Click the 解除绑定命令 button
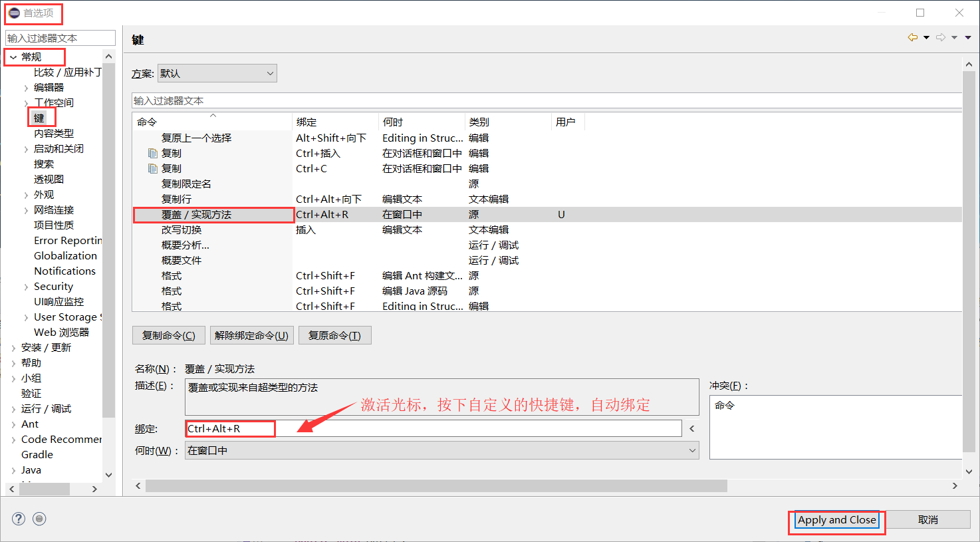This screenshot has height=542, width=980. [x=251, y=336]
